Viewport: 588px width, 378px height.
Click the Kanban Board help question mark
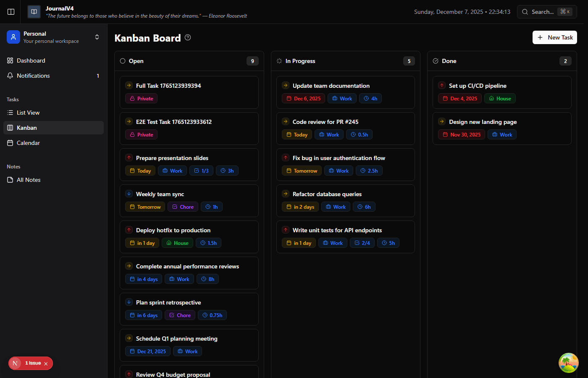click(x=187, y=37)
